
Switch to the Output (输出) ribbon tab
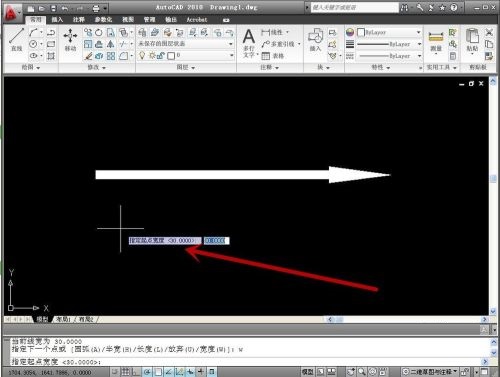tap(171, 20)
